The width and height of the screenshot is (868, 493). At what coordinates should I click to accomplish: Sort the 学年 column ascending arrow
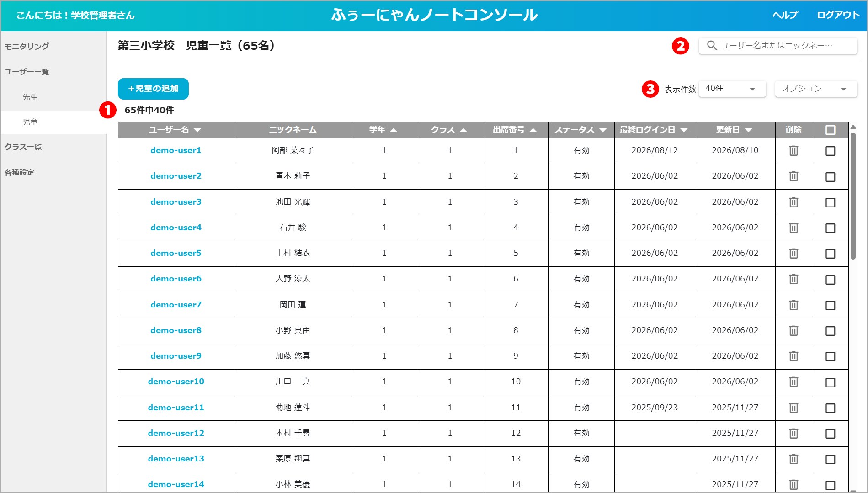pyautogui.click(x=394, y=130)
